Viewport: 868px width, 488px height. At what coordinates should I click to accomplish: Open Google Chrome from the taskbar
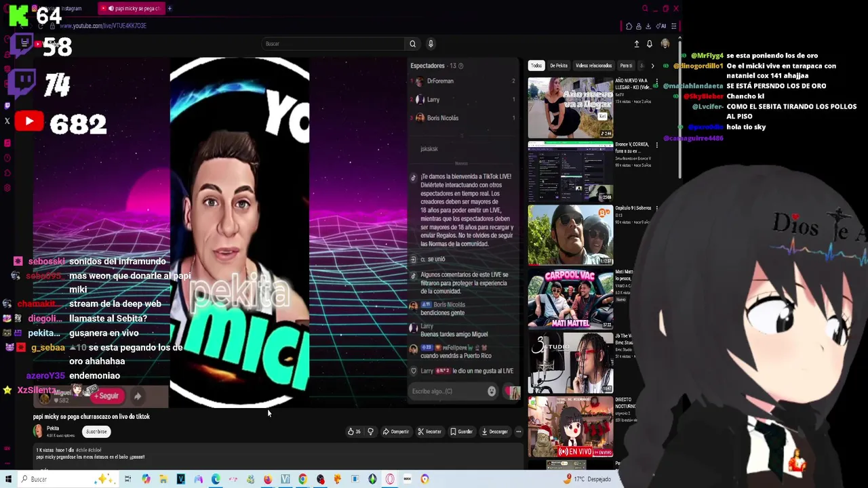coord(302,479)
